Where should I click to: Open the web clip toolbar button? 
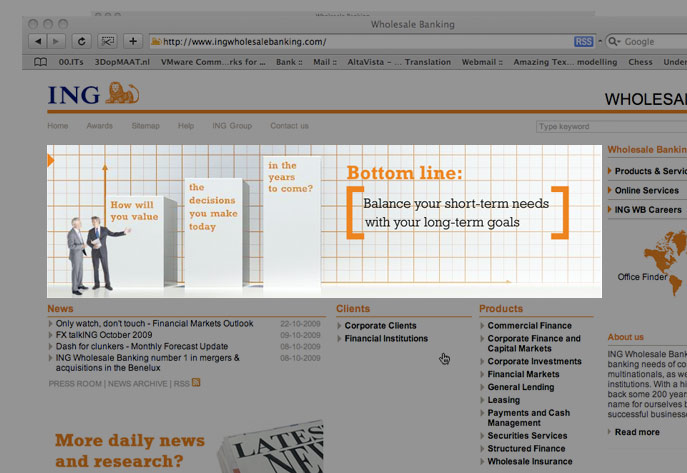[107, 42]
